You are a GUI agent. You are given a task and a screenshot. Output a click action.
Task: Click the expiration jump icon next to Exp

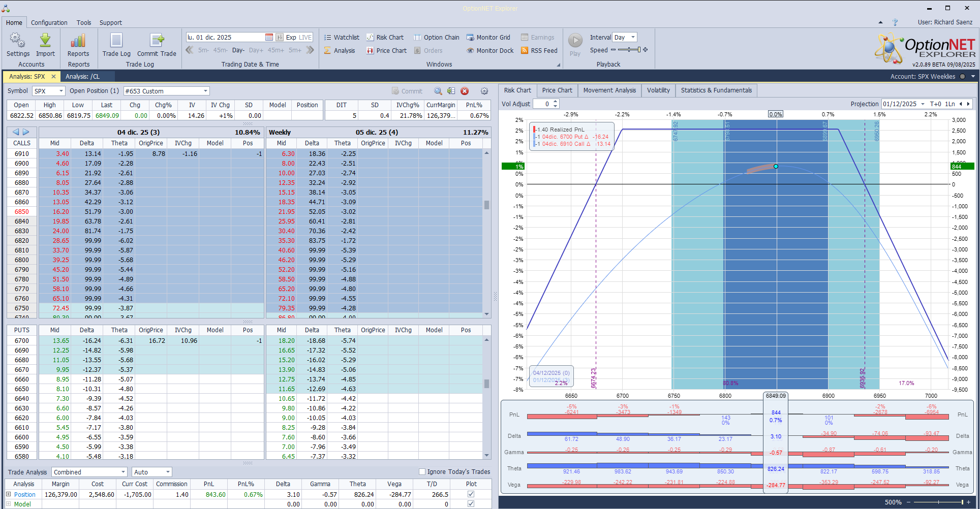coord(280,37)
